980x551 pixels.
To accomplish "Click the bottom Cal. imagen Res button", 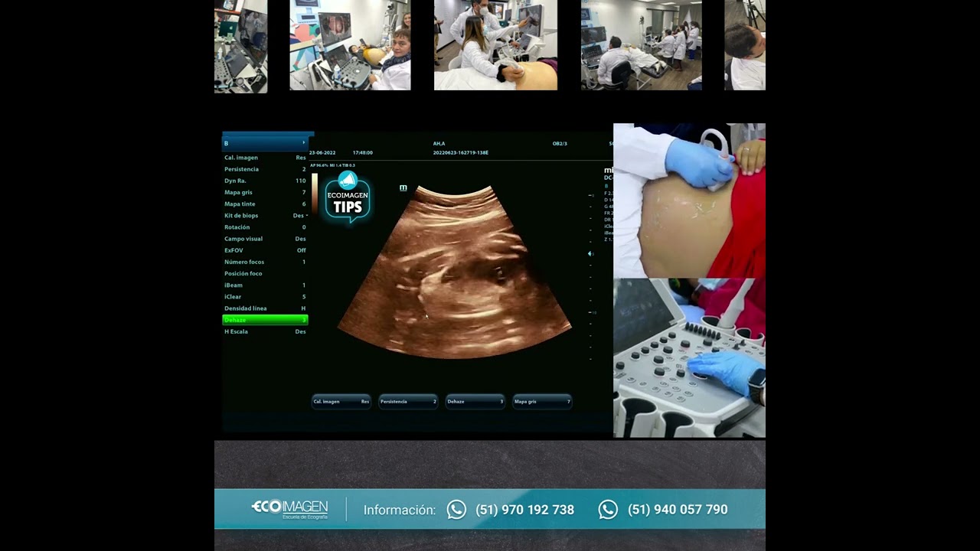I will (x=341, y=402).
